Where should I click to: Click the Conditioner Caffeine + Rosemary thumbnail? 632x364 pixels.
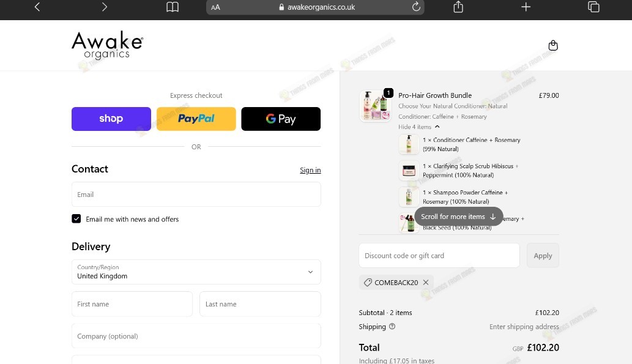coord(409,144)
